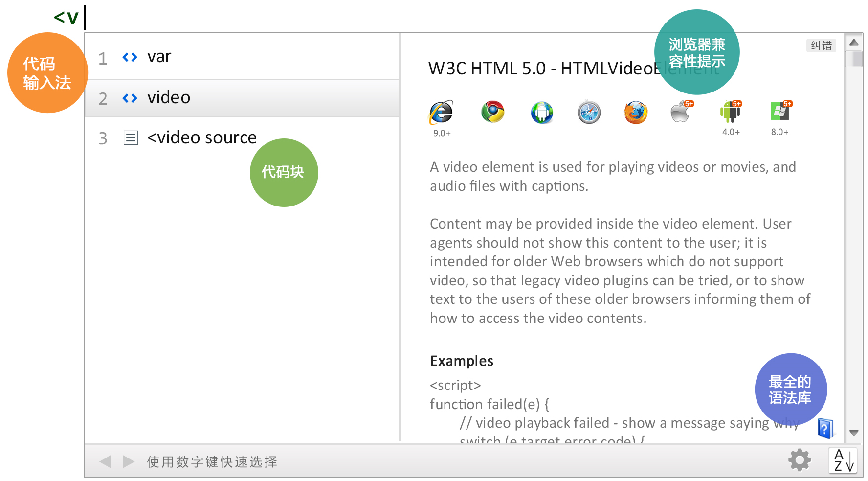868x481 pixels.
Task: Click the function failed(e) code line
Action: pyautogui.click(x=490, y=404)
